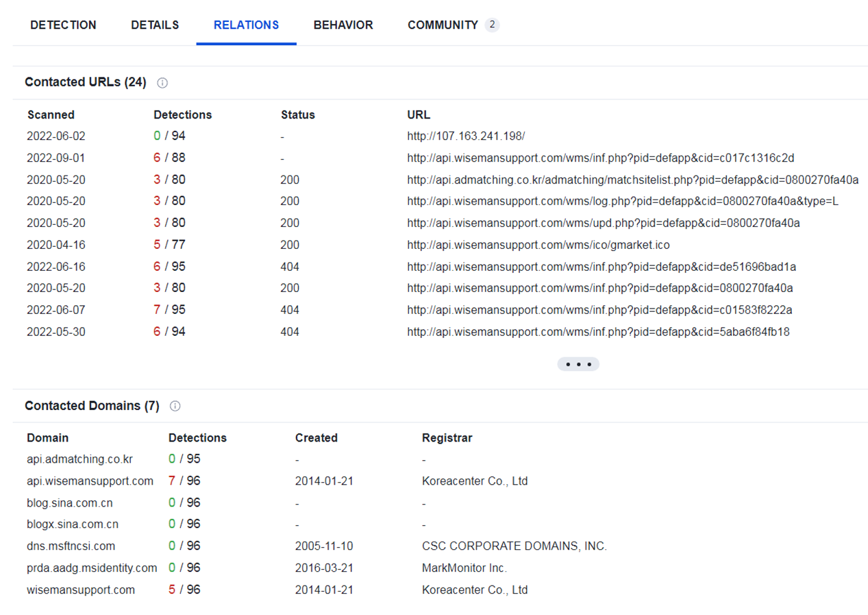This screenshot has height=615, width=868.
Task: Click detection score 6 / 88
Action: (x=169, y=158)
